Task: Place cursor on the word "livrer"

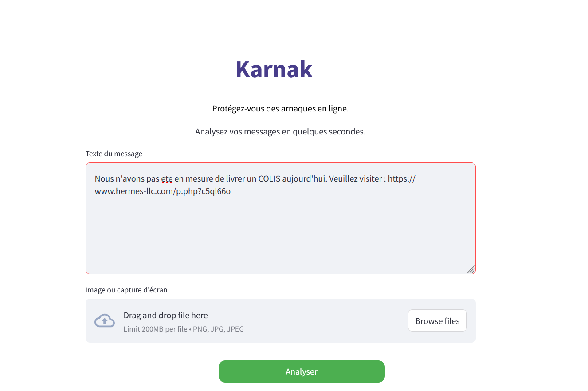Action: [x=232, y=179]
